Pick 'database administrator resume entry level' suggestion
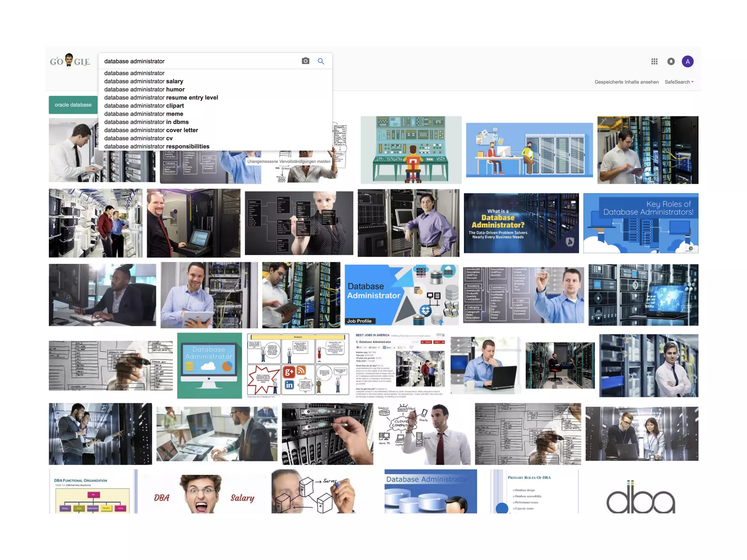Viewport: 747px width, 560px height. point(161,97)
